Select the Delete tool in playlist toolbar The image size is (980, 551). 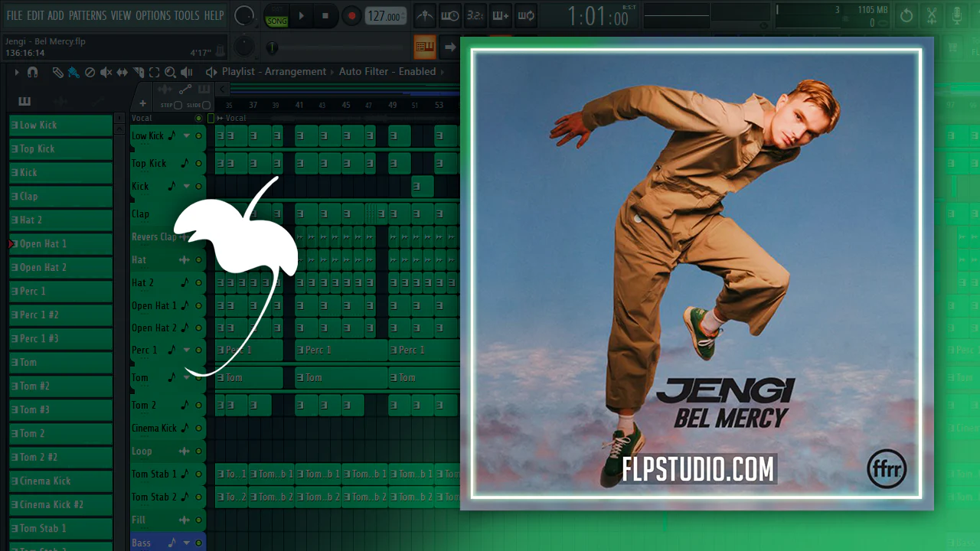pyautogui.click(x=90, y=72)
